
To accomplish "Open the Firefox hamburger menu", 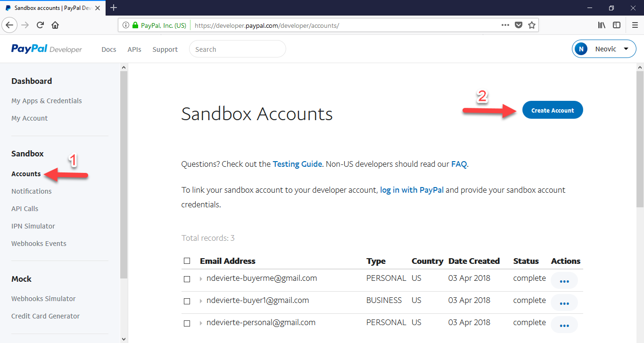I will 635,25.
